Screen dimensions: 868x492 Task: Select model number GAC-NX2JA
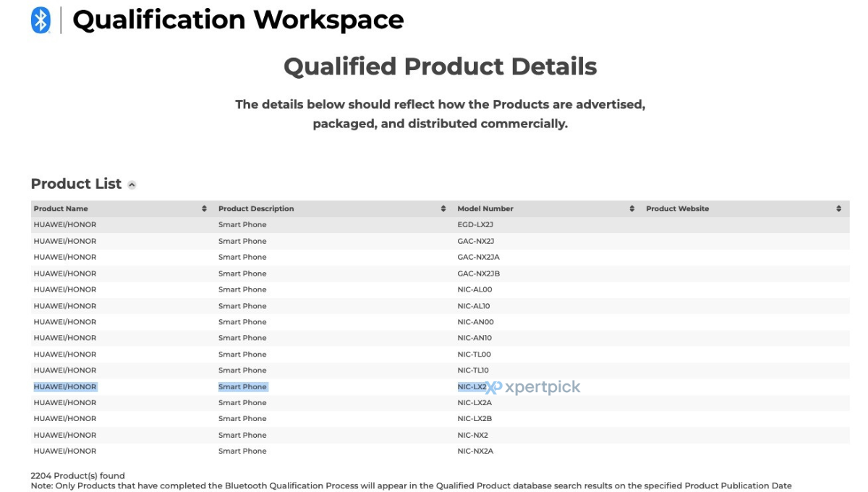pyautogui.click(x=478, y=257)
